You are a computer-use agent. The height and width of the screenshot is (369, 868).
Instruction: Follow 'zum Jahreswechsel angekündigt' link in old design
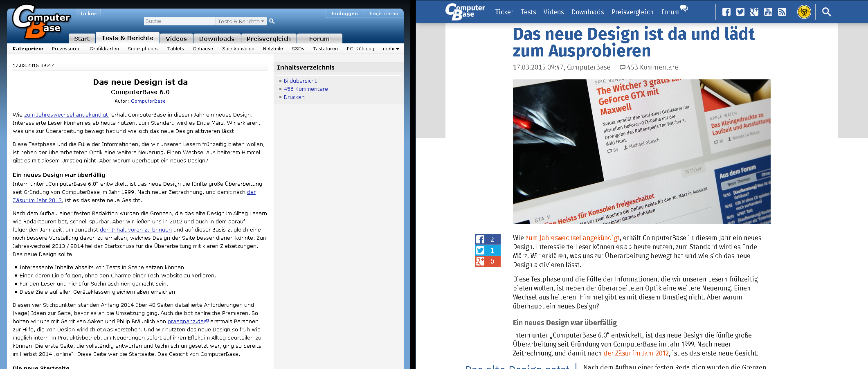click(x=66, y=115)
